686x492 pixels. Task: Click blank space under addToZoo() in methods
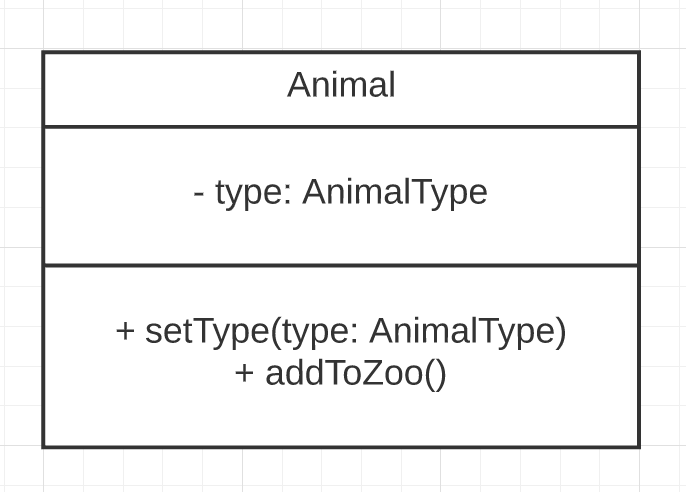pyautogui.click(x=341, y=418)
